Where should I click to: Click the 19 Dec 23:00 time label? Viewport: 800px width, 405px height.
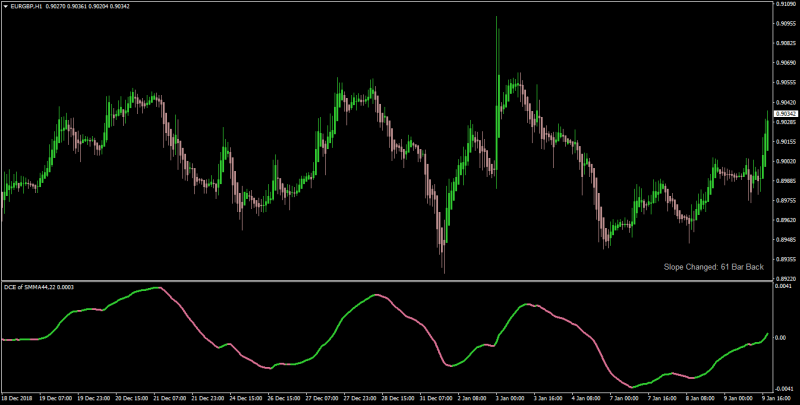(x=94, y=396)
